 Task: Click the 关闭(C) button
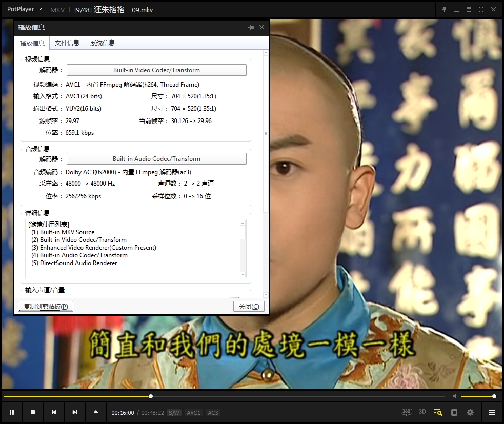[249, 307]
